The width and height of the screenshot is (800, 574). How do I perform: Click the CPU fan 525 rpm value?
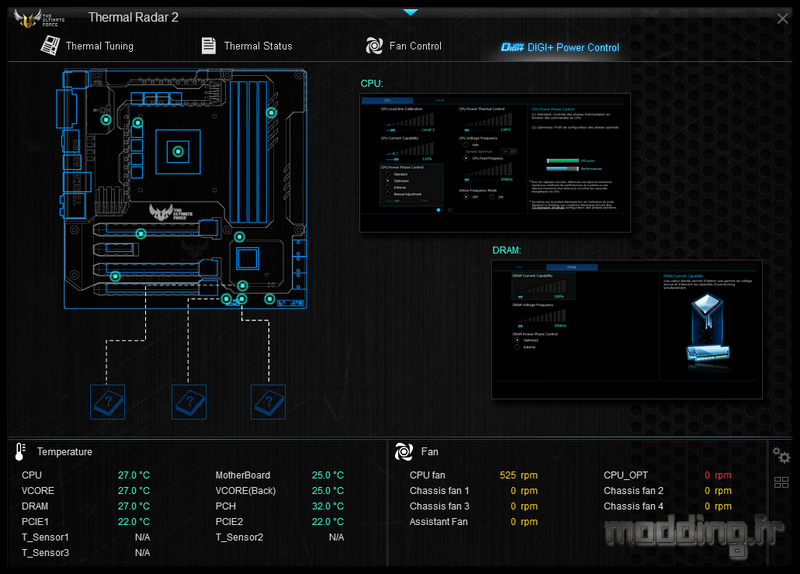518,475
